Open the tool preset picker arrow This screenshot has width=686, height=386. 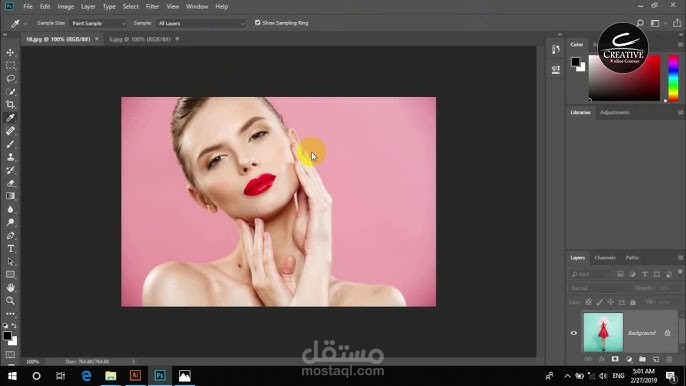(x=25, y=24)
